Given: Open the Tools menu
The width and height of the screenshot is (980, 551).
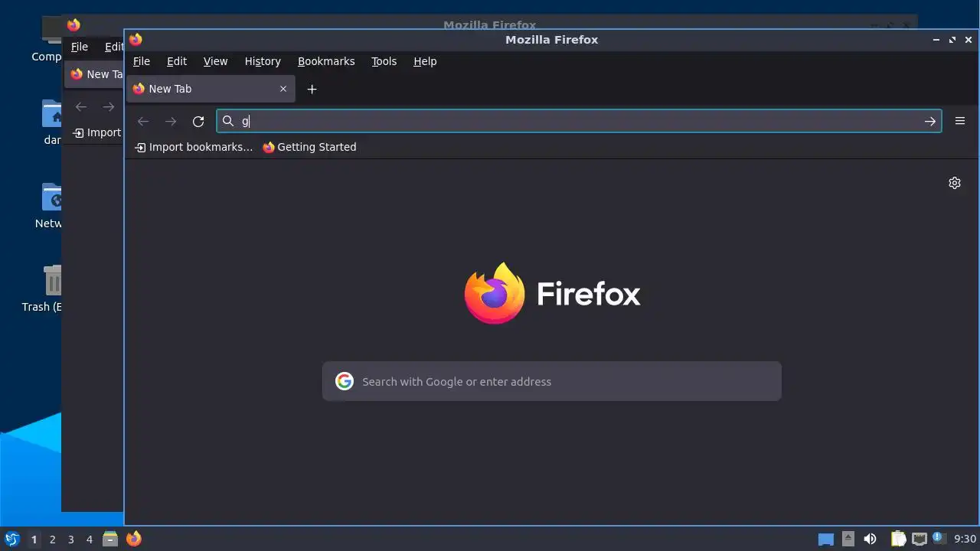Looking at the screenshot, I should (384, 61).
